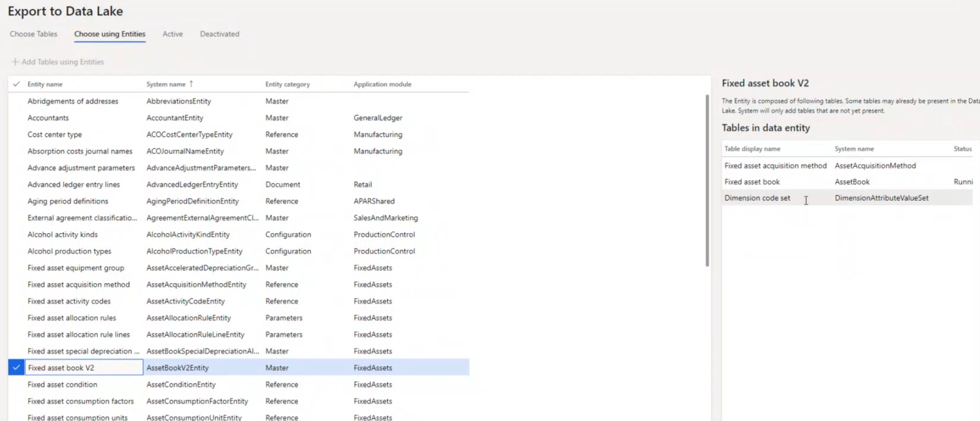The width and height of the screenshot is (980, 421).
Task: Select Fixed asset condition row
Action: [239, 384]
